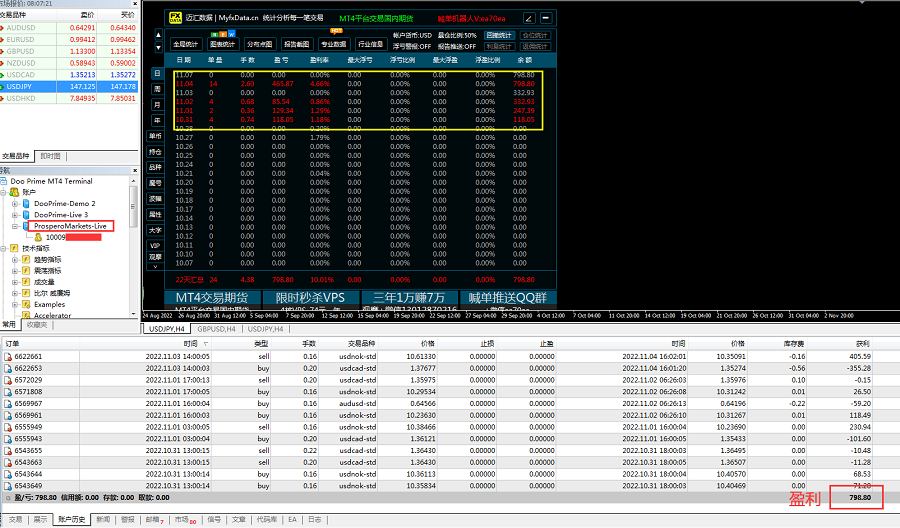
Task: Expand the 比尔 威廉姆 tree node
Action: (x=15, y=293)
